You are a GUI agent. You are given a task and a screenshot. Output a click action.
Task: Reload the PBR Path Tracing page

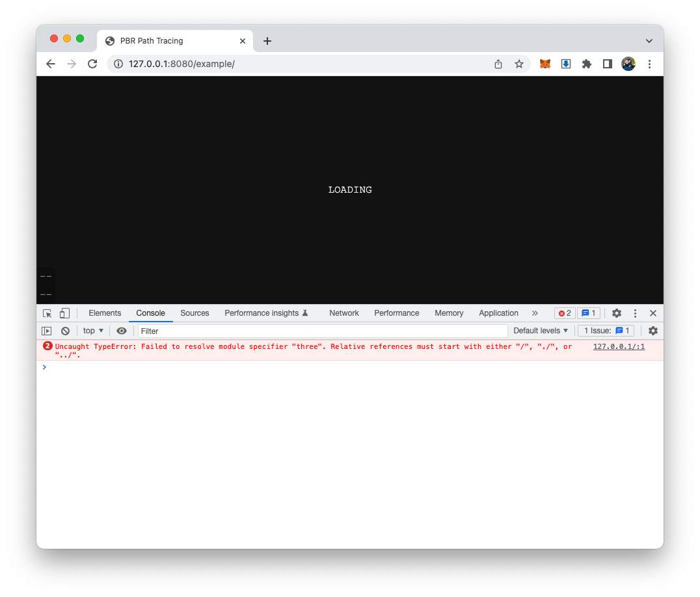92,64
